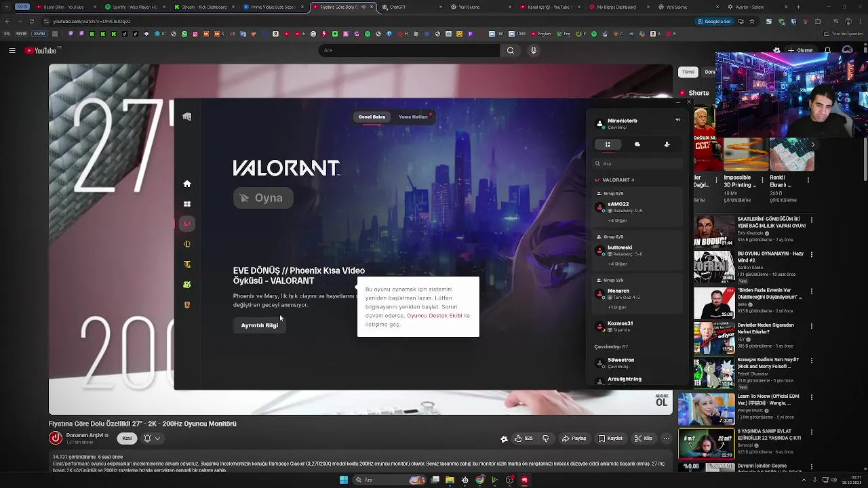This screenshot has width=868, height=488.
Task: Select the Tümü filter chip
Action: (688, 72)
